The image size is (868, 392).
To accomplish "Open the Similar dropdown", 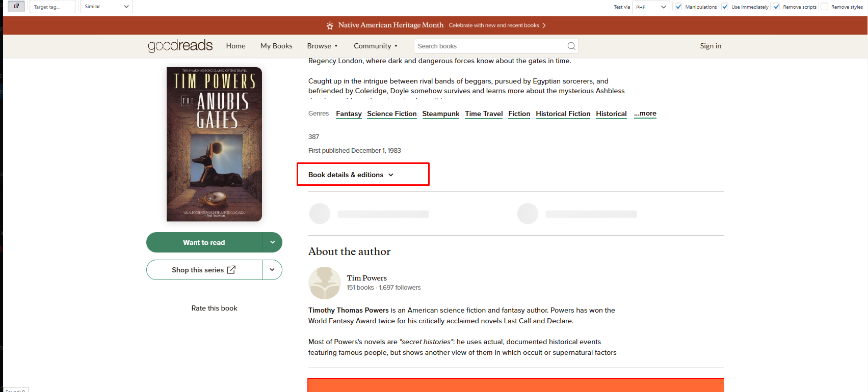I will point(107,7).
